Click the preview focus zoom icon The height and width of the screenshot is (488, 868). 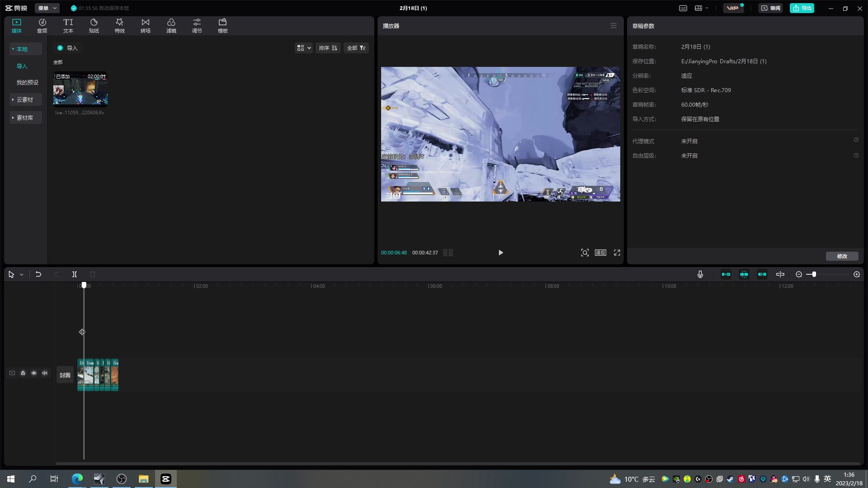[585, 253]
